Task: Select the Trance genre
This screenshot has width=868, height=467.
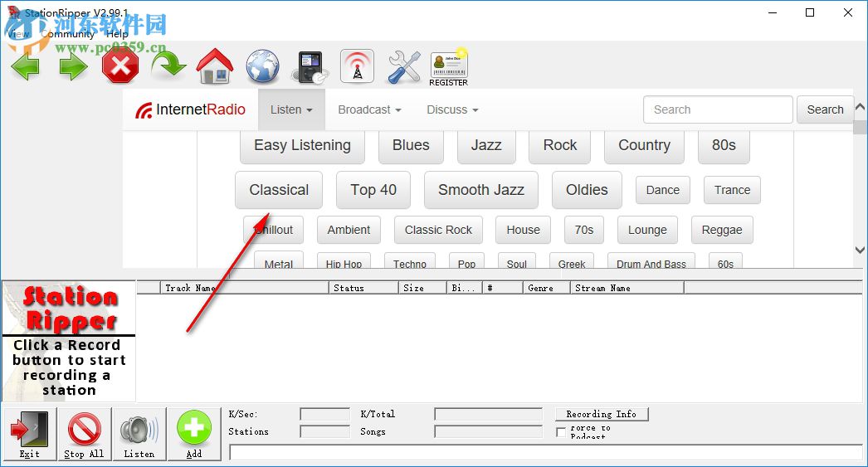Action: 732,190
